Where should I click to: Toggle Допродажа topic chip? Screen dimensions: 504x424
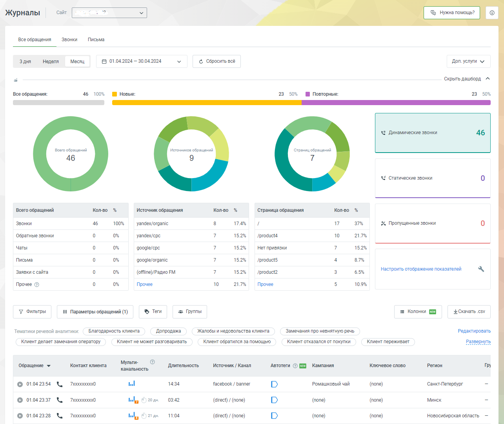point(169,331)
